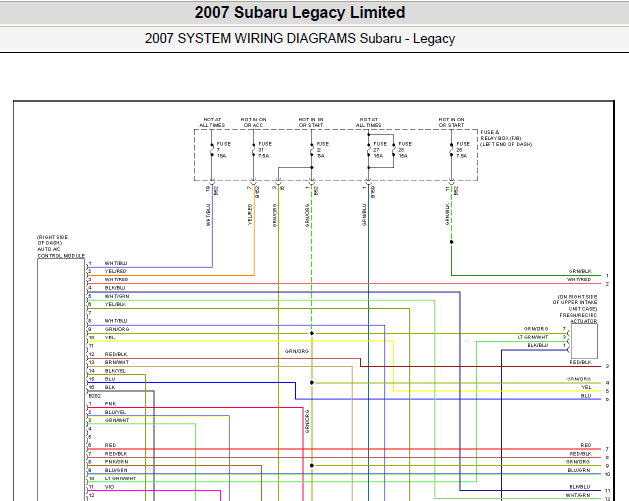The image size is (629, 501).
Task: Select WHT/RED label at module pin 3
Action: [116, 280]
